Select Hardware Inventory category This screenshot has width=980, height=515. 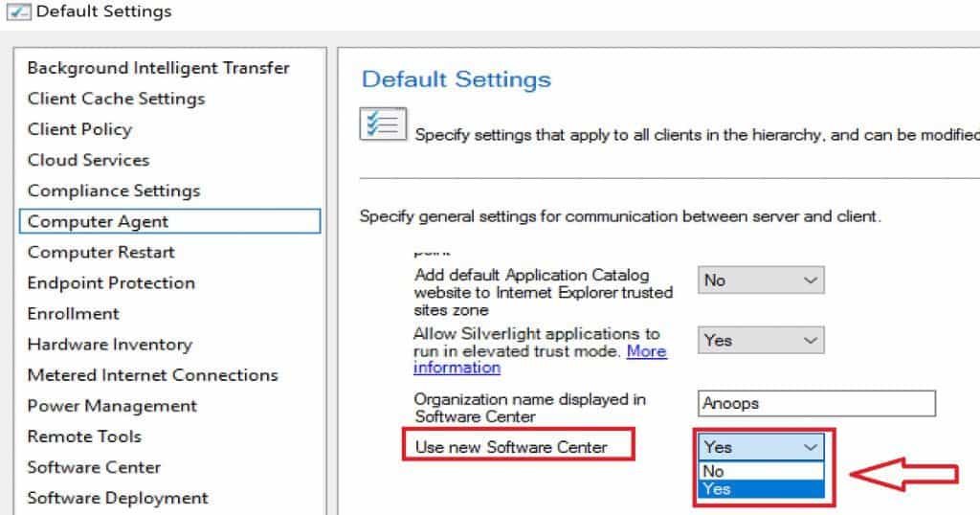click(x=109, y=344)
